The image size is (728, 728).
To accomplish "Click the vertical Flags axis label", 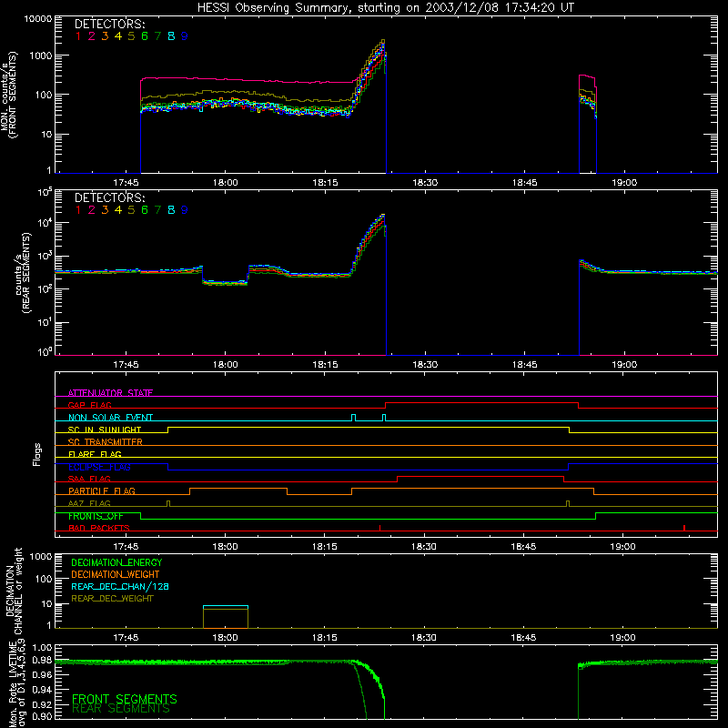I will click(37, 454).
